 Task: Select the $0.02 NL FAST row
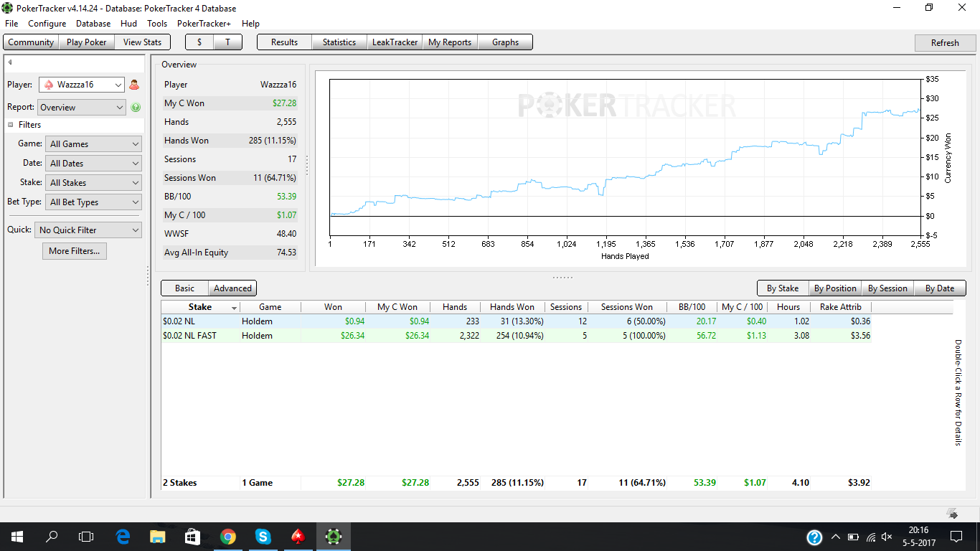coord(516,336)
